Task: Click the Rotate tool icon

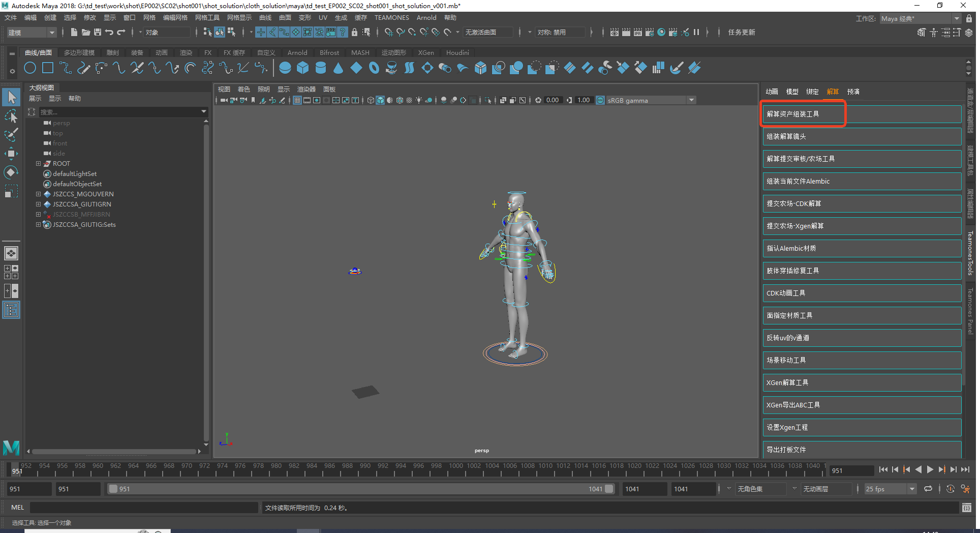Action: (11, 172)
